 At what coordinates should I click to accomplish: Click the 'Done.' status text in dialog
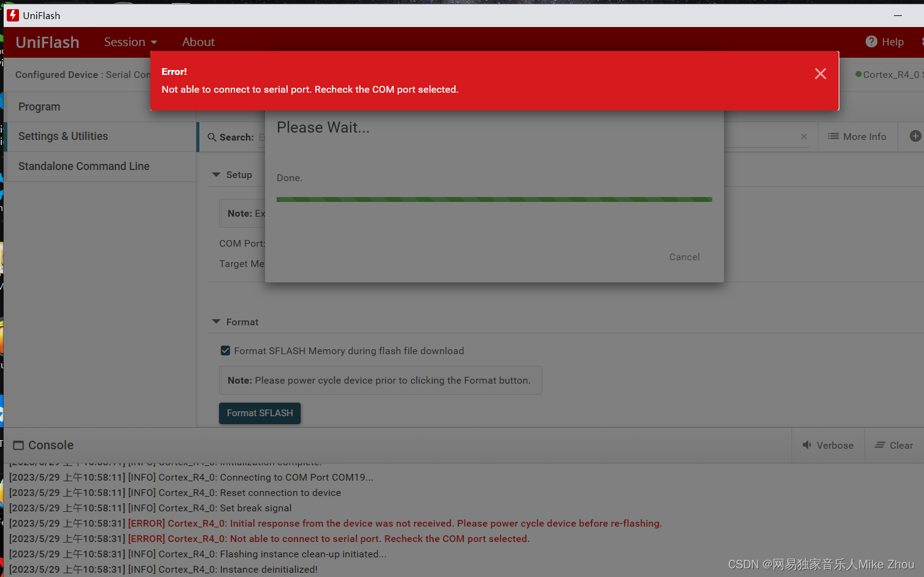click(290, 178)
